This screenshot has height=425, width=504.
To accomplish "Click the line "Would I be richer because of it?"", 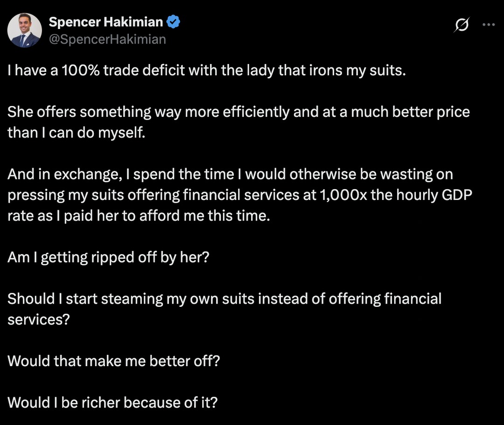I will click(x=112, y=403).
